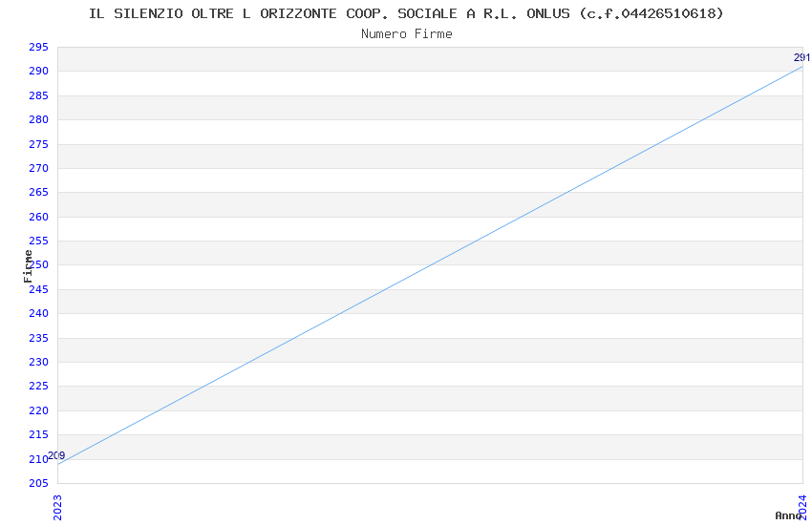The width and height of the screenshot is (812, 525).
Task: Click the 'Anno' axis title
Action: coord(788,515)
